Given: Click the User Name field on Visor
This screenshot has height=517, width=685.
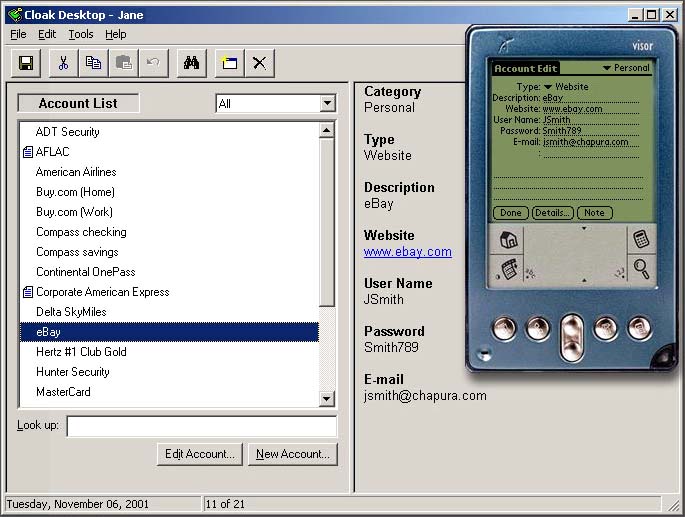Looking at the screenshot, I should (591, 120).
